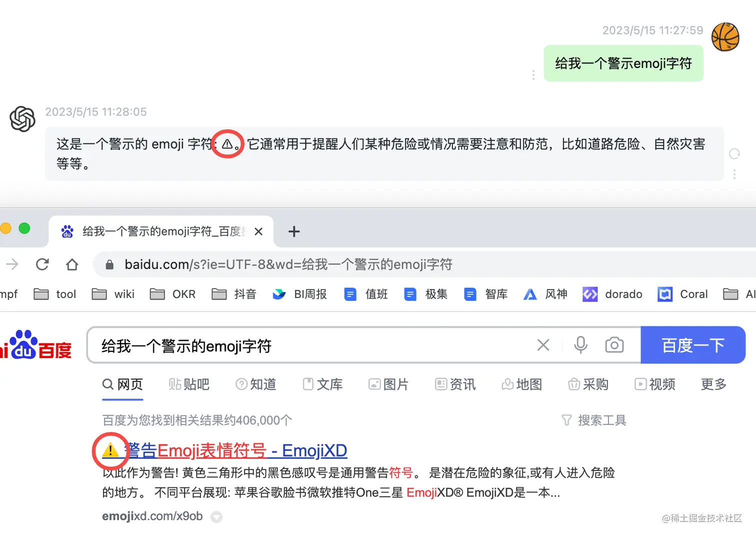
Task: Click the Baidu favicon on browser tab
Action: click(67, 231)
